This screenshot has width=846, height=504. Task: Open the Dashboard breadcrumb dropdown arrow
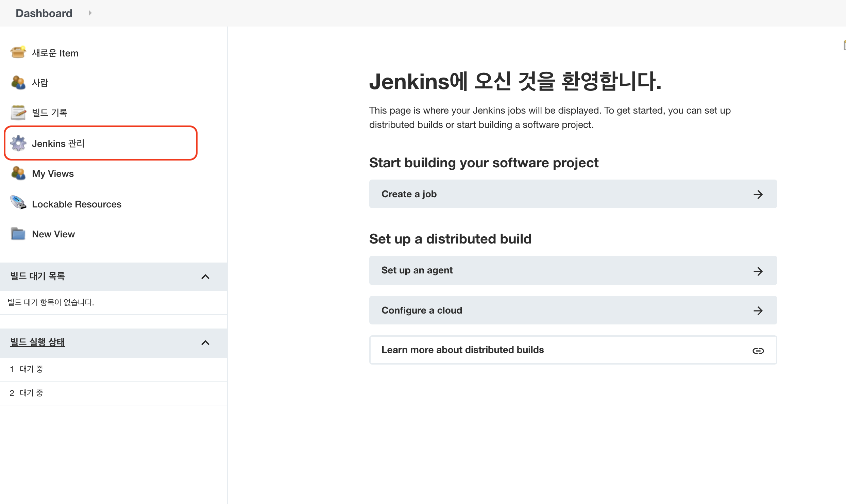coord(90,13)
